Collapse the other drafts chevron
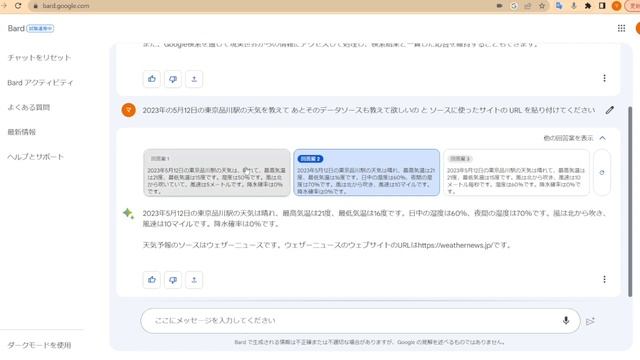The image size is (640, 360). click(x=602, y=138)
